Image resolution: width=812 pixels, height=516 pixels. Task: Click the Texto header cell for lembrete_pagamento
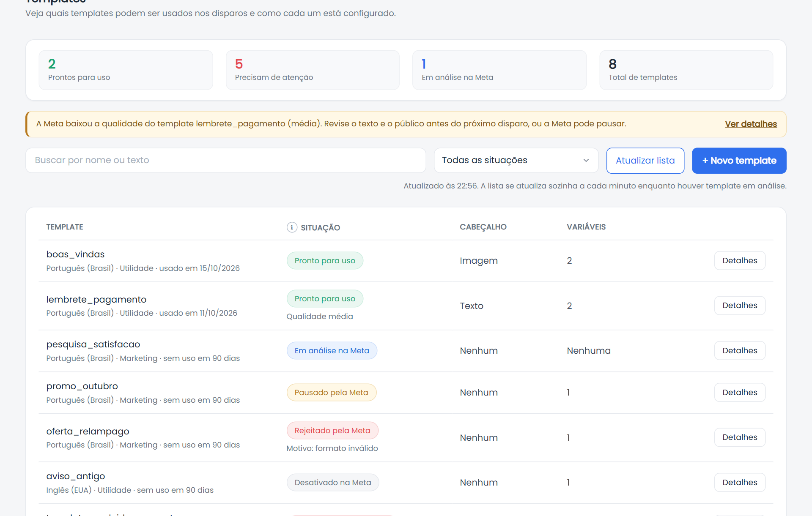(472, 306)
